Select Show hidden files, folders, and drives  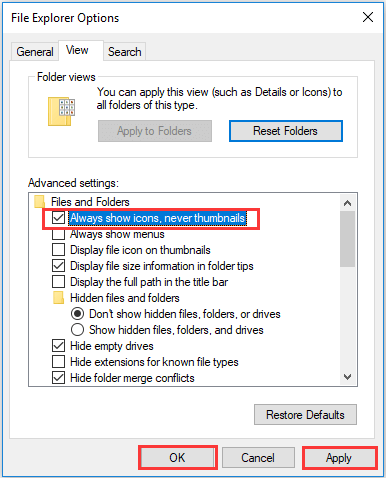click(x=77, y=330)
